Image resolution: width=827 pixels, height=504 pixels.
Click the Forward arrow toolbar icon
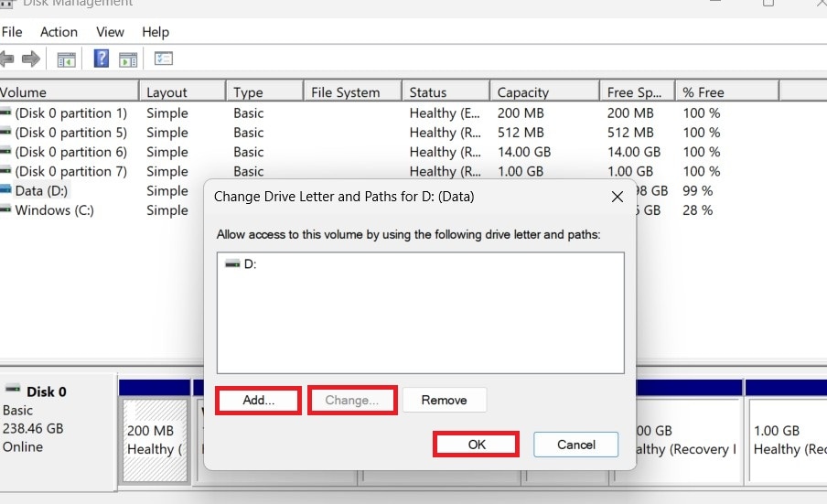click(31, 59)
